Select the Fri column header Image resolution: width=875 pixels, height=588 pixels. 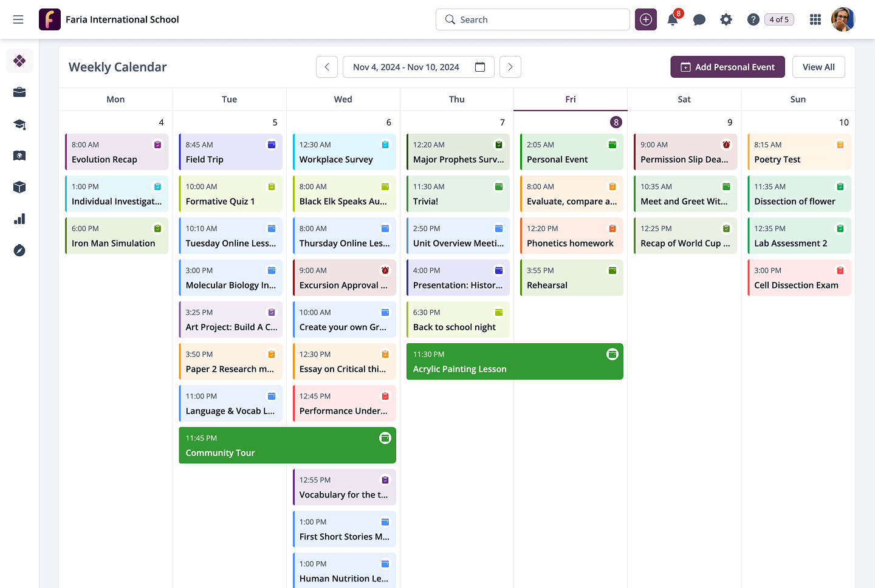click(x=570, y=100)
